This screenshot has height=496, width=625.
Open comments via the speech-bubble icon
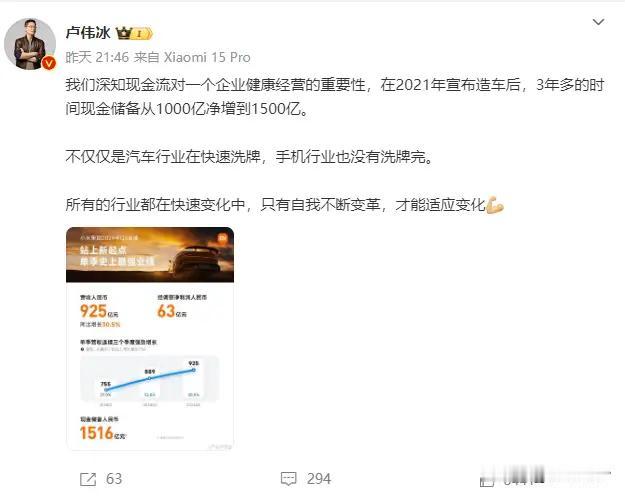click(x=289, y=479)
